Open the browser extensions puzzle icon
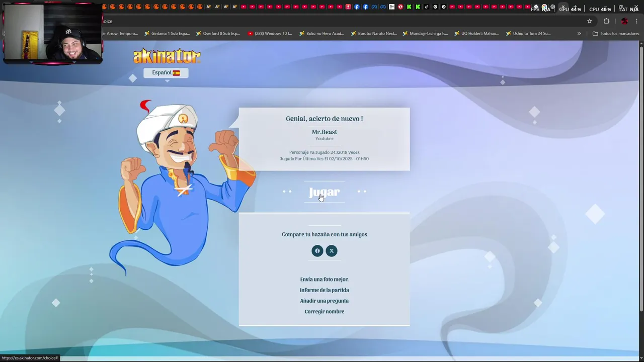Image resolution: width=644 pixels, height=362 pixels. (606, 21)
